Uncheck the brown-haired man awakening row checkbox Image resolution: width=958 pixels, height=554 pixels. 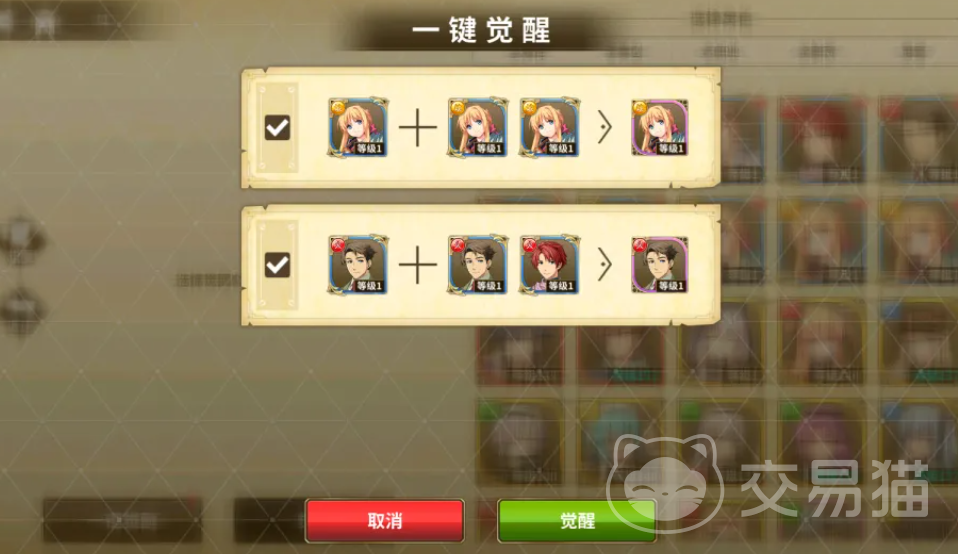[277, 265]
